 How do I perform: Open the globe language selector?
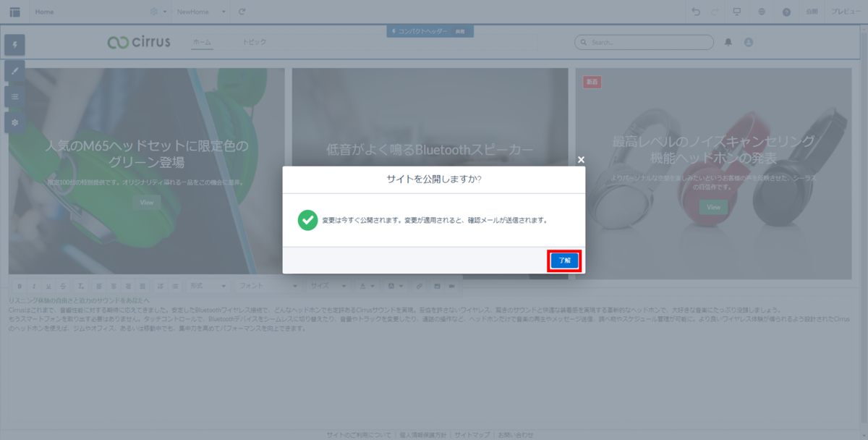click(762, 12)
